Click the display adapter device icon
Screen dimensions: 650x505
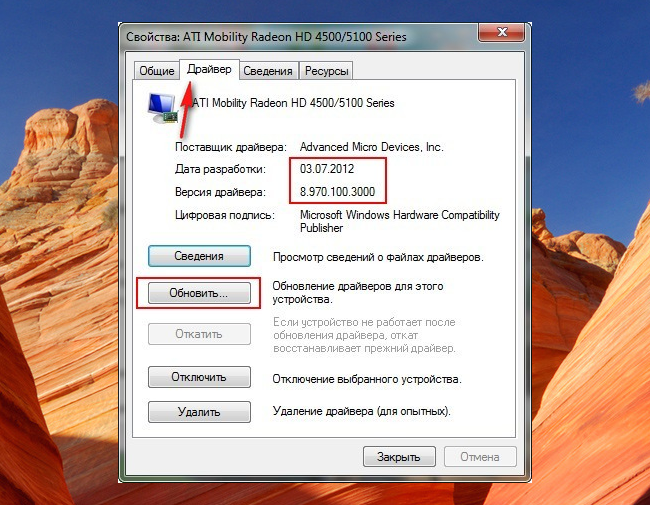pos(163,108)
